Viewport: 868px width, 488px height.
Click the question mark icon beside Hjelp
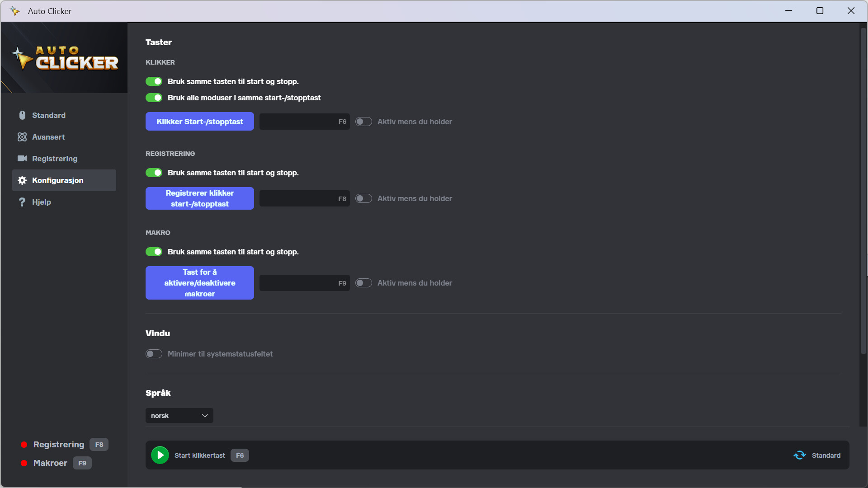coord(22,202)
